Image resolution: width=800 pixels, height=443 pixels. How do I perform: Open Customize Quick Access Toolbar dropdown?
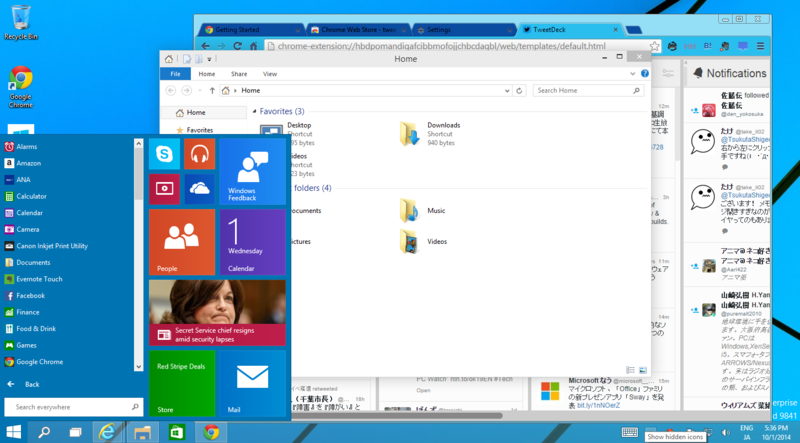click(209, 59)
